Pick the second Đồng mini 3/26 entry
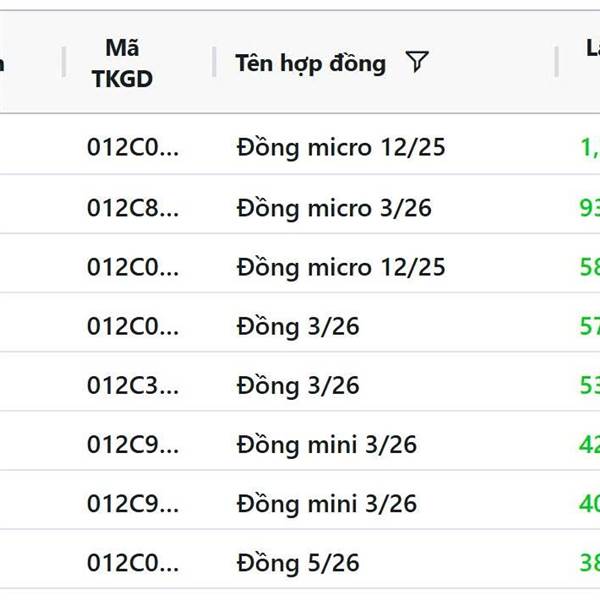Screen dimensions: 600x600 click(x=326, y=503)
